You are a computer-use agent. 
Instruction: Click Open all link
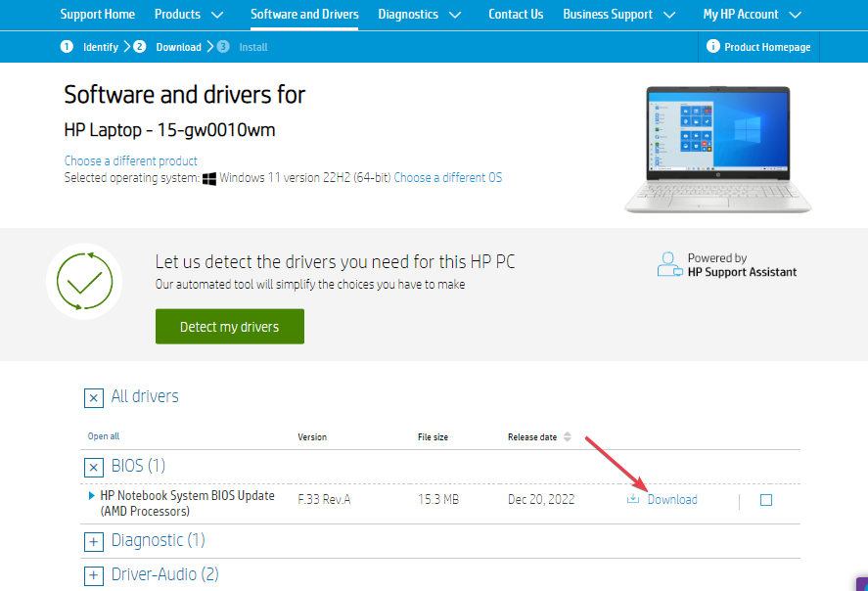(104, 436)
